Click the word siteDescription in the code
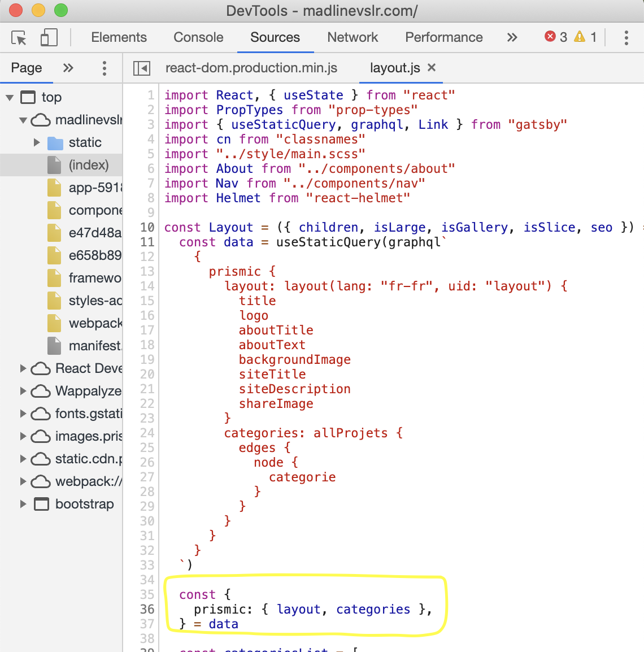The height and width of the screenshot is (652, 644). (294, 389)
